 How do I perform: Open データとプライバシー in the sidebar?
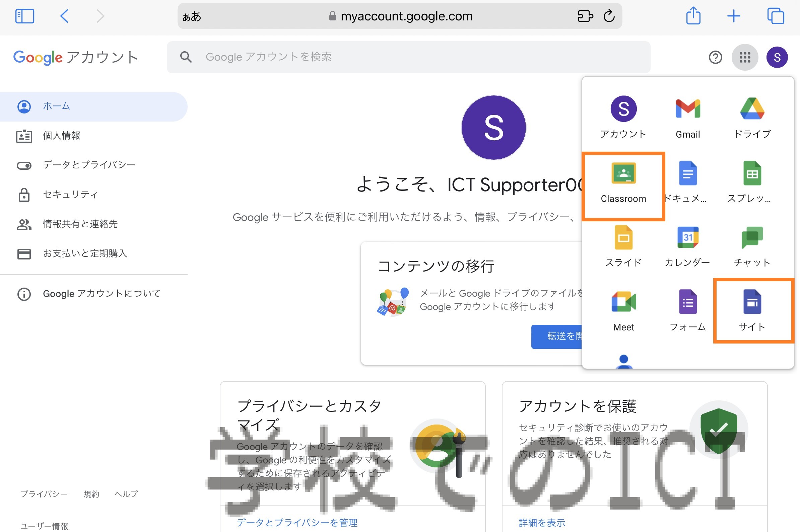pyautogui.click(x=93, y=165)
